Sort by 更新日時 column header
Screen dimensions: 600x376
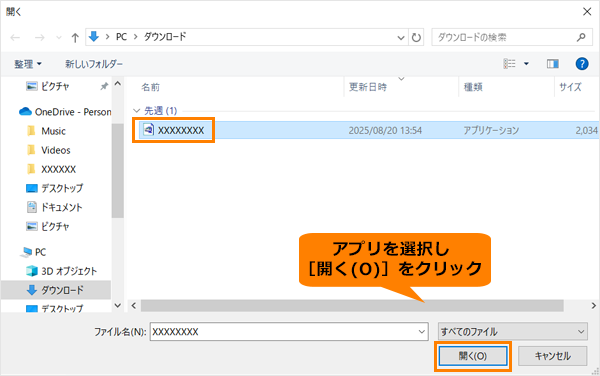tap(368, 87)
